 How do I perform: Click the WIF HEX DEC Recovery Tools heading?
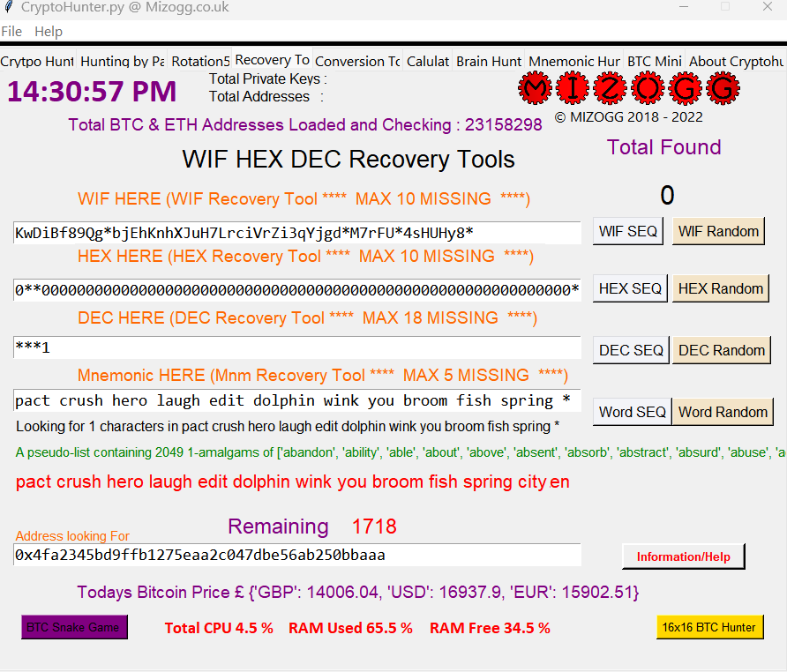click(x=349, y=160)
